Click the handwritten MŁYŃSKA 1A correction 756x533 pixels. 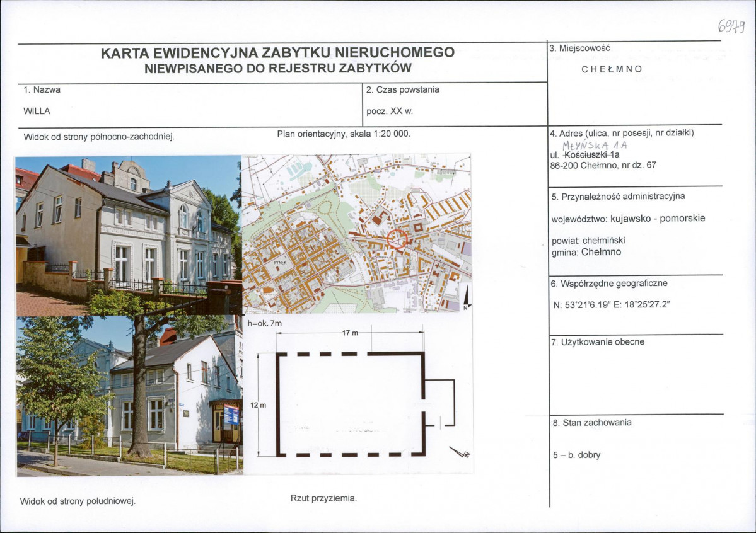(595, 144)
